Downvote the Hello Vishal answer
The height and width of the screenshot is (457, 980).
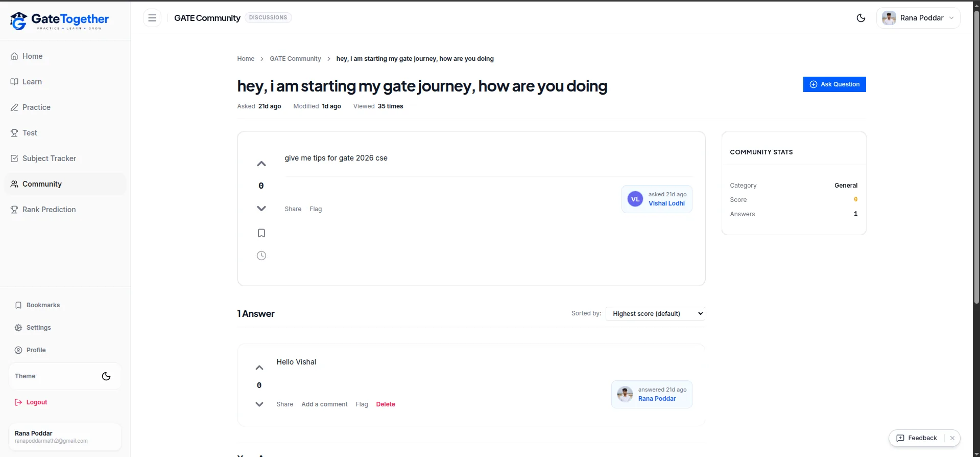point(259,404)
